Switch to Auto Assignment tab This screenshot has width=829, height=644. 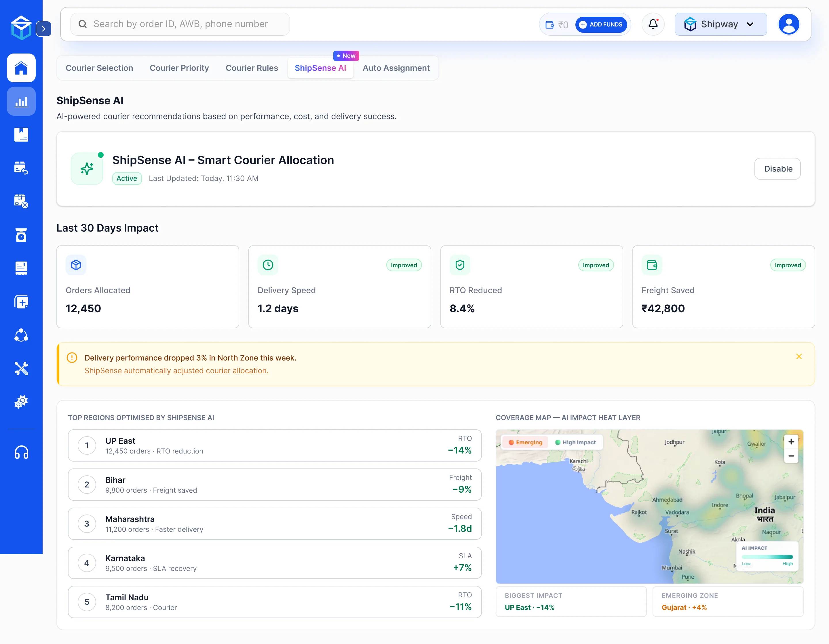point(396,68)
